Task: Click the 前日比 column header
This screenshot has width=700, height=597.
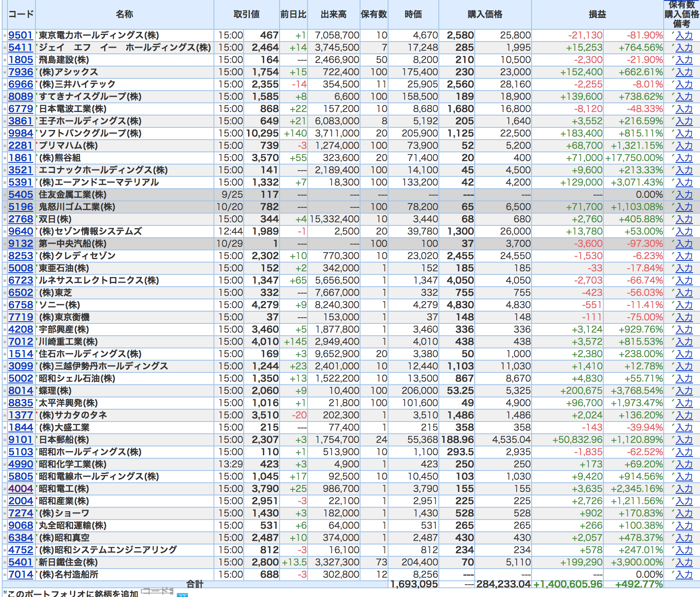Action: pyautogui.click(x=294, y=14)
